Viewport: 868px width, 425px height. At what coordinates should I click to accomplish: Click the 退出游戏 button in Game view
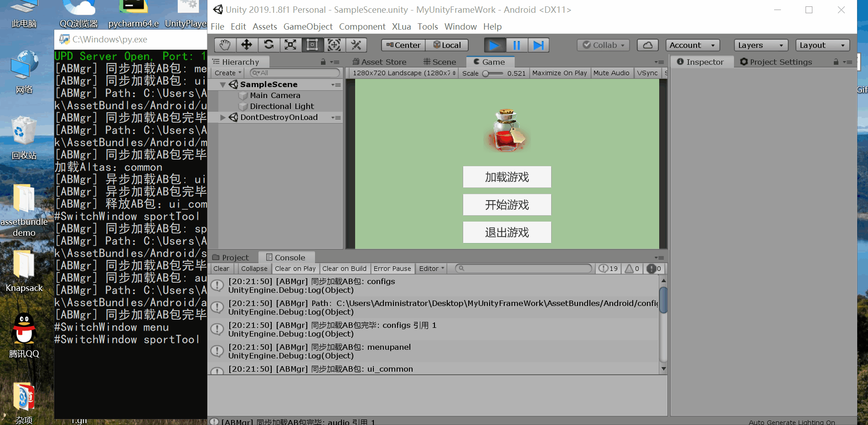[507, 233]
